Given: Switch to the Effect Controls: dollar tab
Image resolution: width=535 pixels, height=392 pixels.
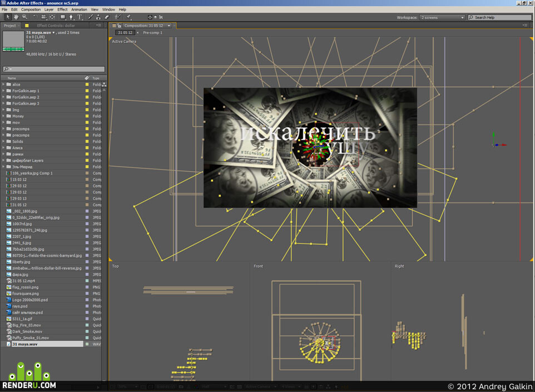Looking at the screenshot, I should point(56,26).
